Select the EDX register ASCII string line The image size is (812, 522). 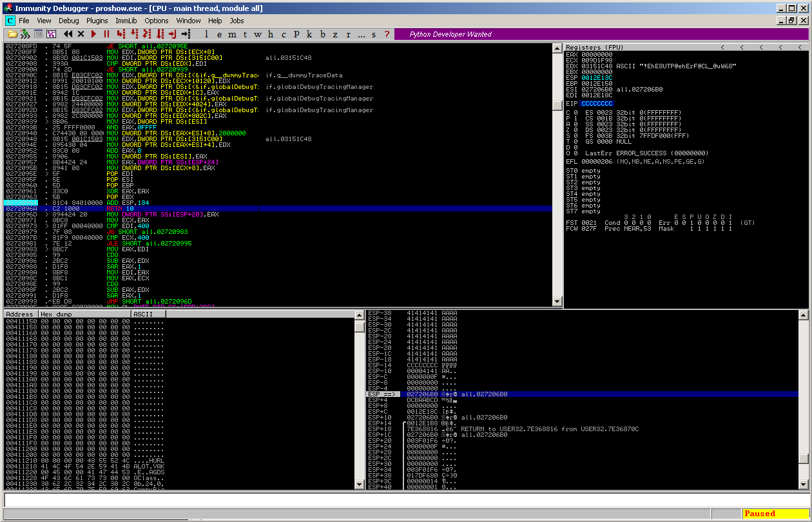pos(651,66)
